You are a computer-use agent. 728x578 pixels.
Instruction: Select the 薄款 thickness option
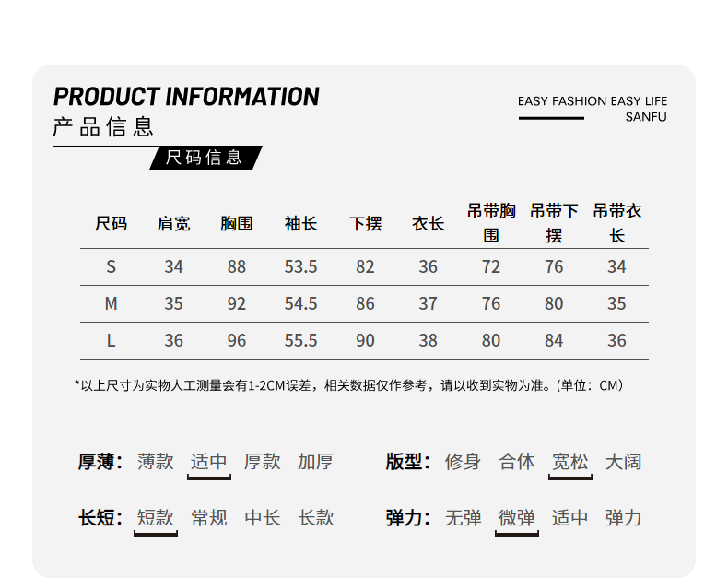155,462
